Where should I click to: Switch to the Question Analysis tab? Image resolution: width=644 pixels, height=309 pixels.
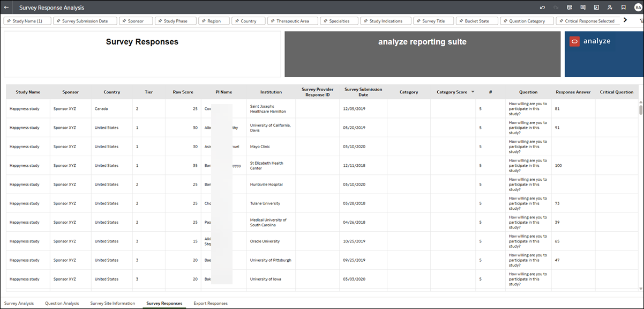[x=62, y=303]
